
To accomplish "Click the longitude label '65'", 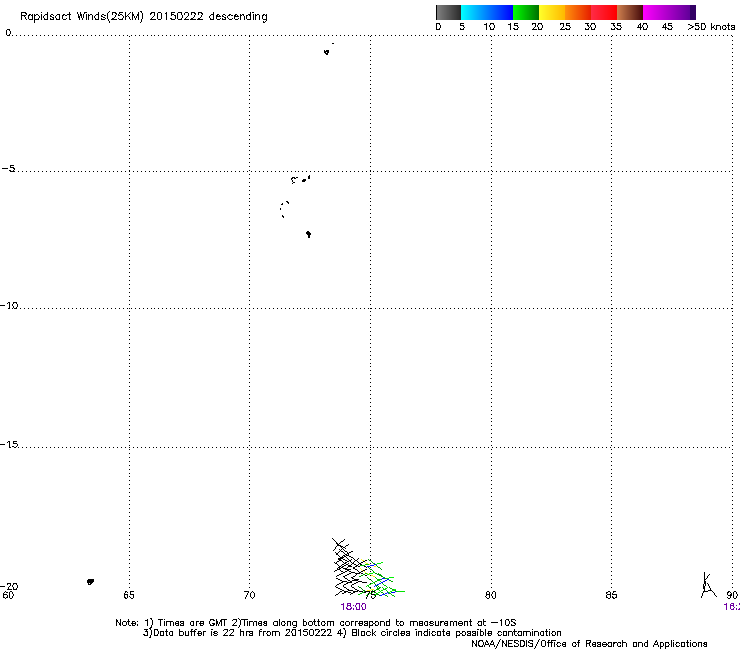I will pos(129,595).
